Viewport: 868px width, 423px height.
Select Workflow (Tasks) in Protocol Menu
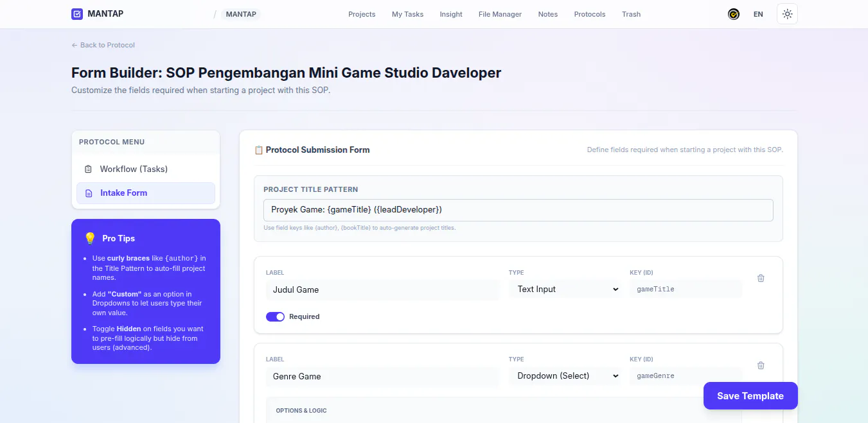(x=146, y=169)
